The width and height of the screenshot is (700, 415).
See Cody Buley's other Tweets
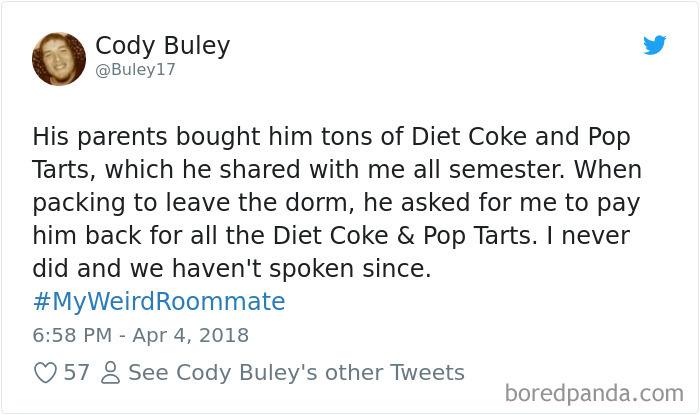[x=297, y=373]
